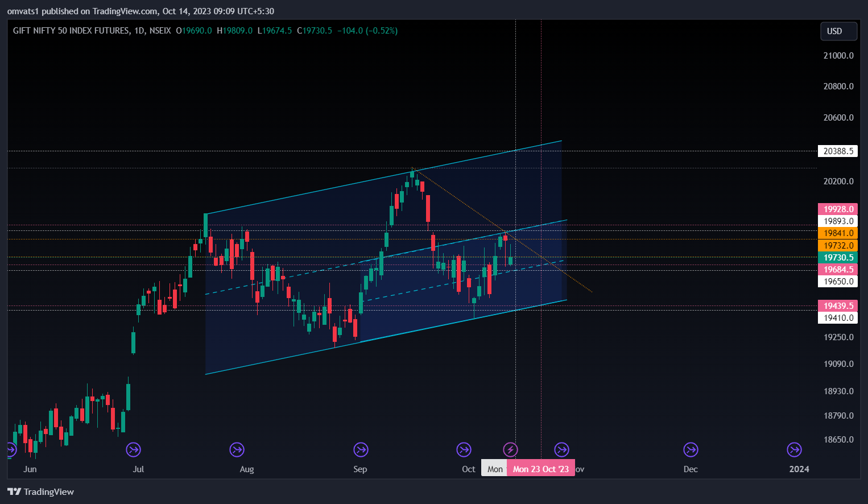Open the rollover event icon near Nov
The height and width of the screenshot is (504, 868).
point(561,450)
